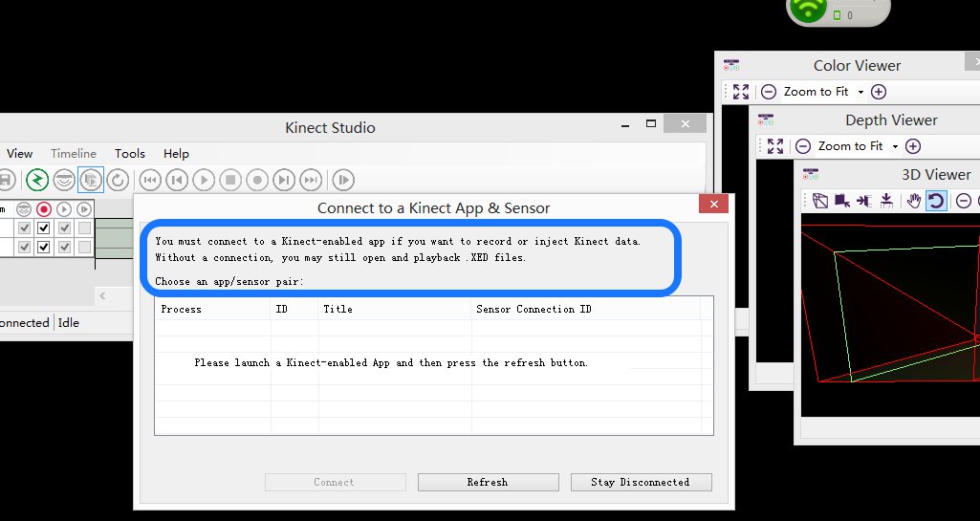Close the Connect to a Kinect App dialog
The height and width of the screenshot is (521, 980).
714,204
